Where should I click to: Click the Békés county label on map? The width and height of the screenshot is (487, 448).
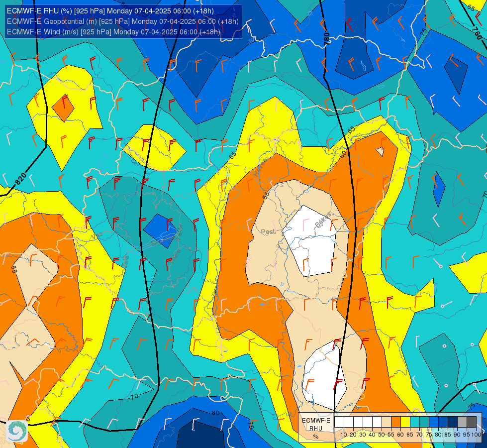[323, 220]
